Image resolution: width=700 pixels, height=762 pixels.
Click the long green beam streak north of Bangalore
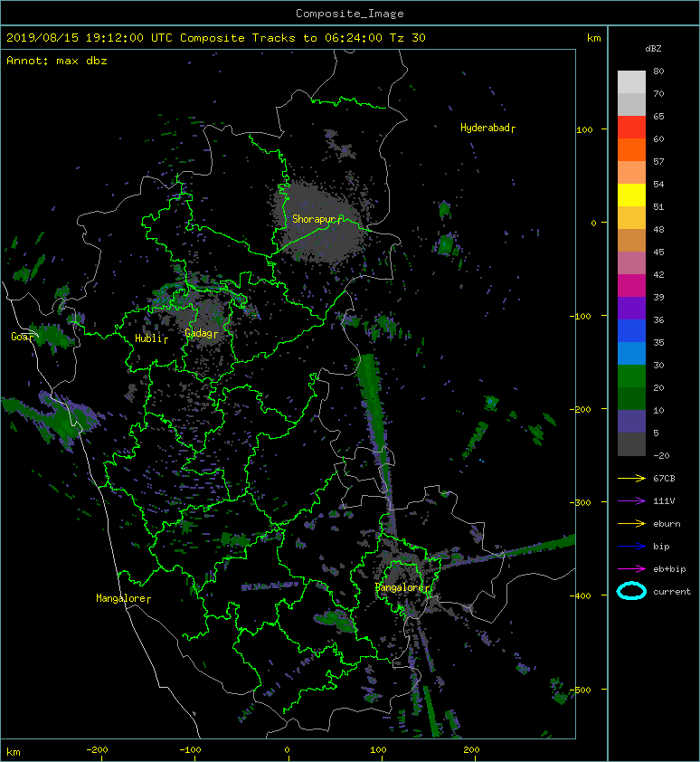point(376,443)
